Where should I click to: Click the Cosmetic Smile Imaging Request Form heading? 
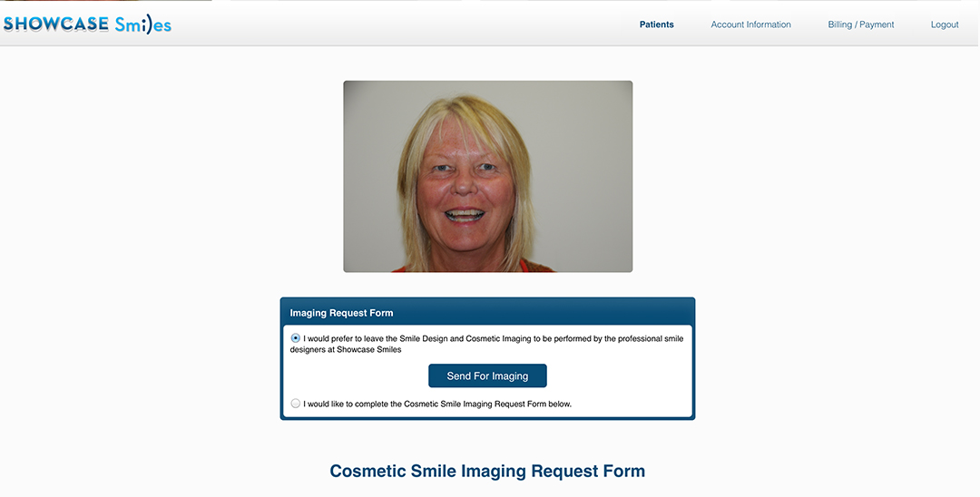(487, 471)
